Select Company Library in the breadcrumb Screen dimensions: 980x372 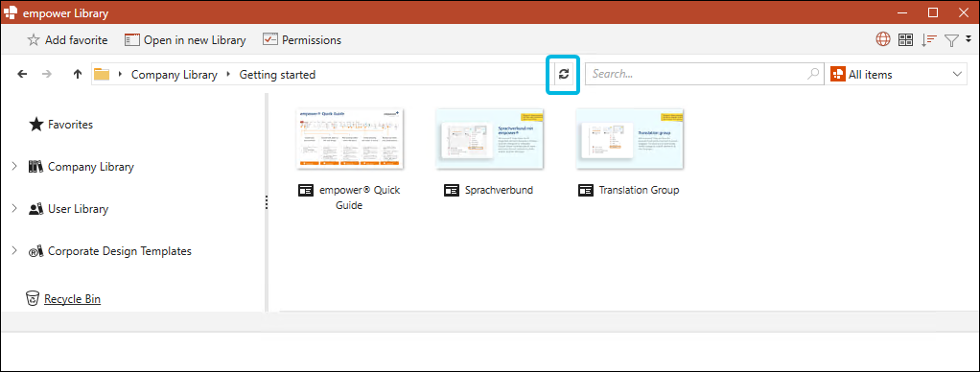click(175, 75)
